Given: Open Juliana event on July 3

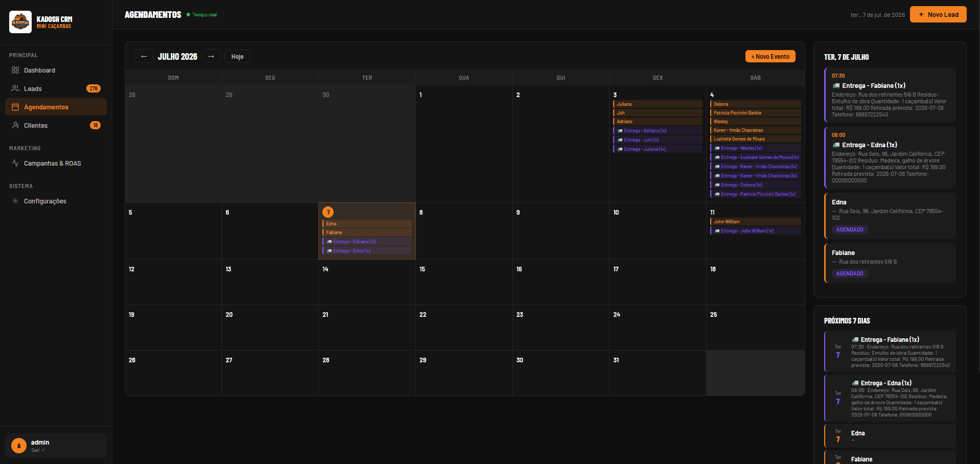Looking at the screenshot, I should point(658,104).
